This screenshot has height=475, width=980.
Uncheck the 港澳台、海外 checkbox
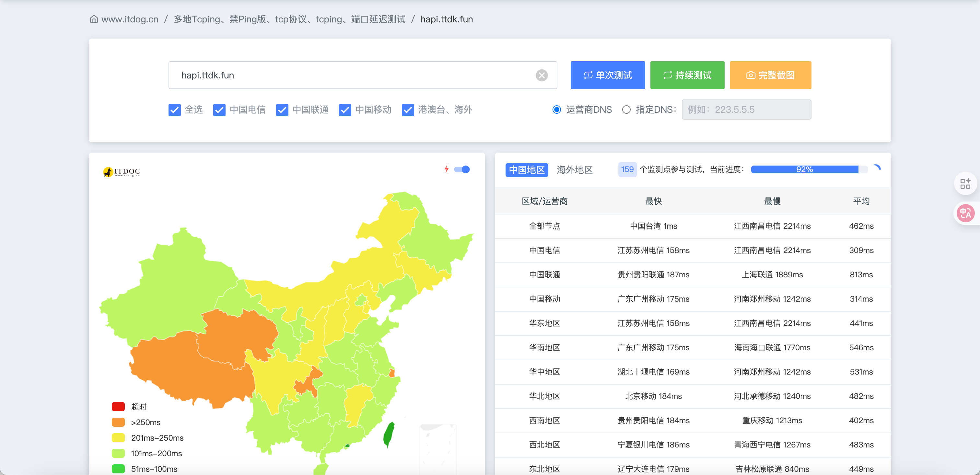coord(407,110)
